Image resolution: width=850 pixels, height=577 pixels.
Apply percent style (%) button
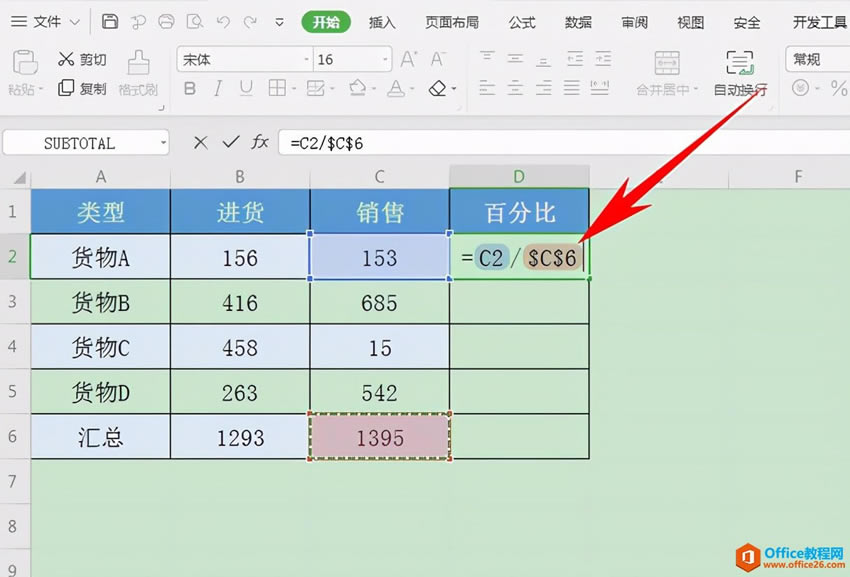pyautogui.click(x=839, y=87)
